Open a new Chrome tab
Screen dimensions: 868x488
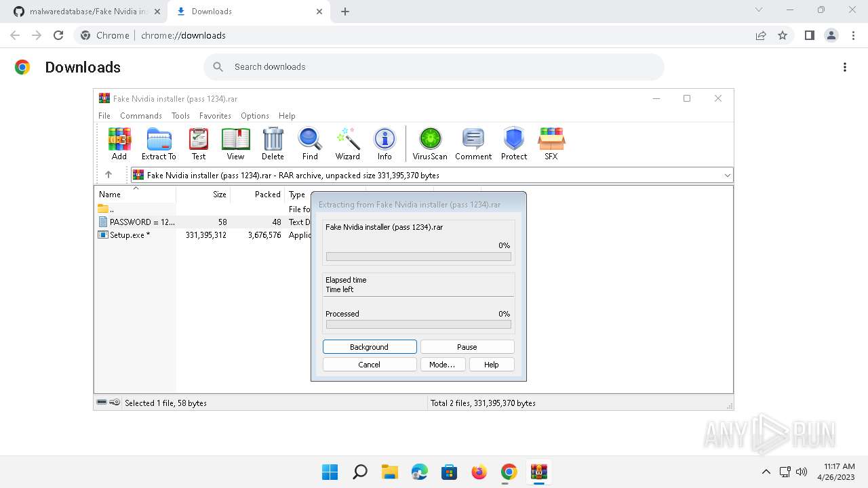click(x=345, y=12)
